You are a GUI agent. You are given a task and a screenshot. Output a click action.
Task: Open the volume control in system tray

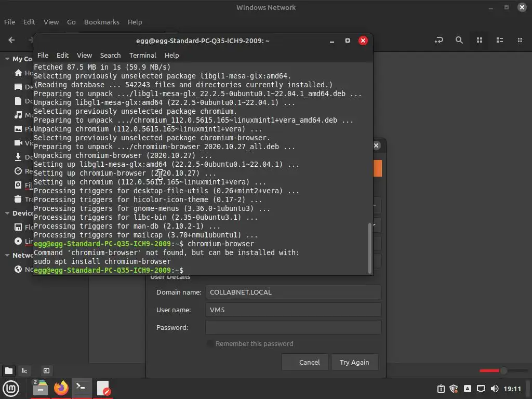pyautogui.click(x=495, y=389)
